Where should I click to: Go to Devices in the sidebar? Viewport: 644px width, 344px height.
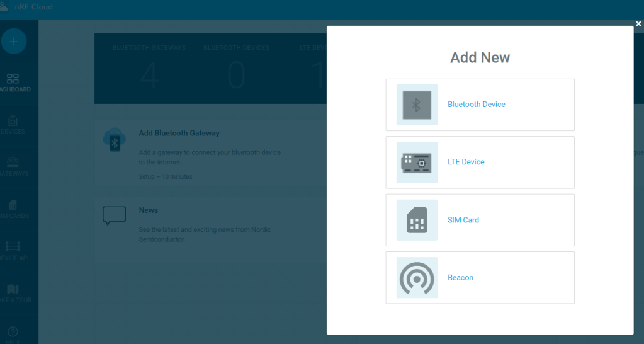click(13, 125)
